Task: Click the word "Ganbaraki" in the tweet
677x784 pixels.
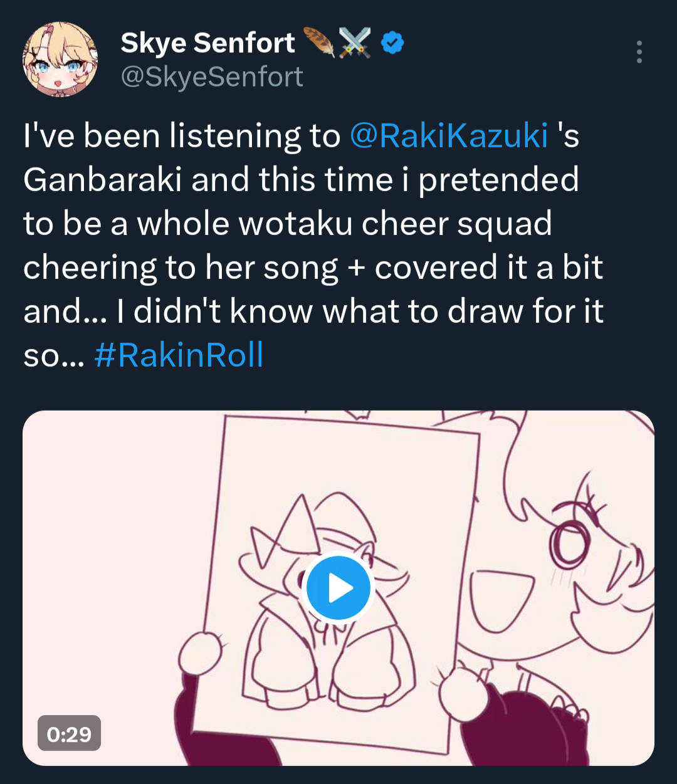Action: pos(102,180)
